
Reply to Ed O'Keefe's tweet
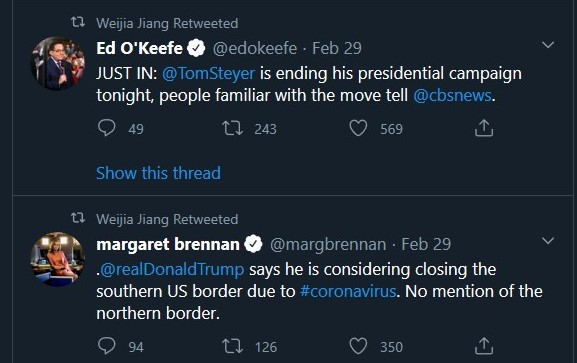point(107,128)
